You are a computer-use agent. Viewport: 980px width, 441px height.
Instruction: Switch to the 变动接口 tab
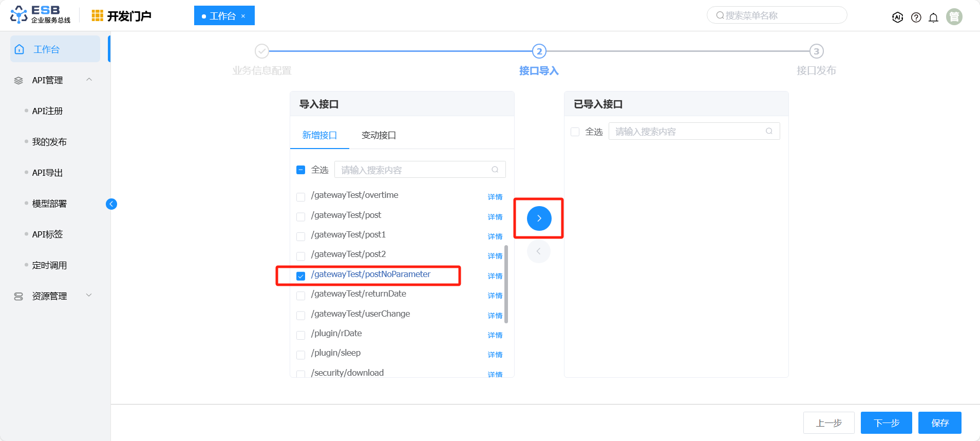pyautogui.click(x=379, y=135)
